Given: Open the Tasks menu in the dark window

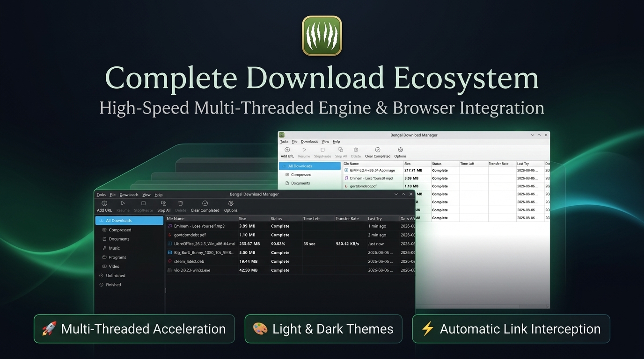Looking at the screenshot, I should [x=101, y=195].
